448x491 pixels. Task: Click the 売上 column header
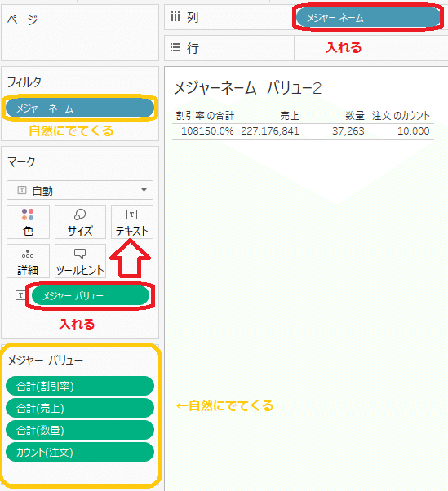290,116
